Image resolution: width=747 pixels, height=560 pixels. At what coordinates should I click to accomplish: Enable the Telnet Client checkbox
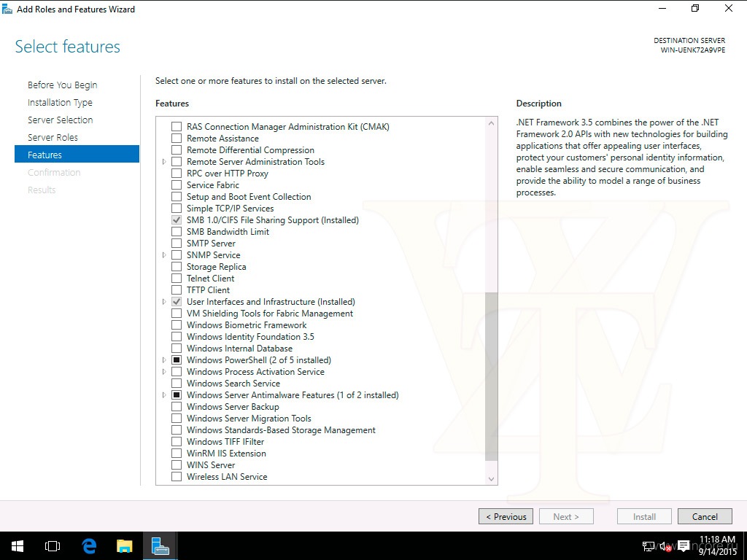177,279
